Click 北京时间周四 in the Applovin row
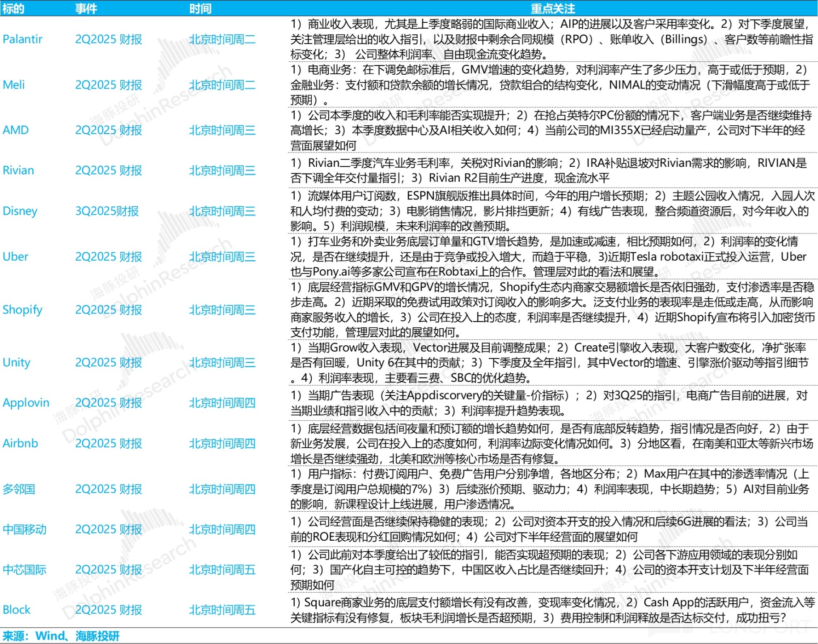Image resolution: width=818 pixels, height=644 pixels. click(222, 402)
